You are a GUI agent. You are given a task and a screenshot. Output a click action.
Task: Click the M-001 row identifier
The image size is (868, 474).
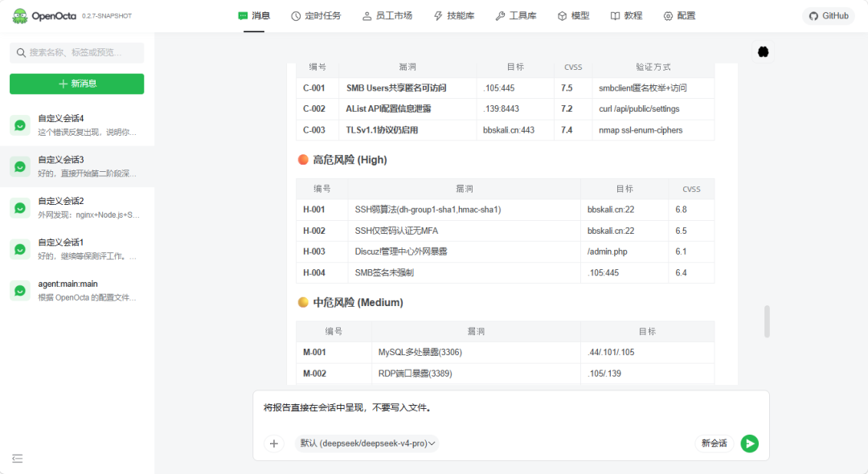click(314, 353)
